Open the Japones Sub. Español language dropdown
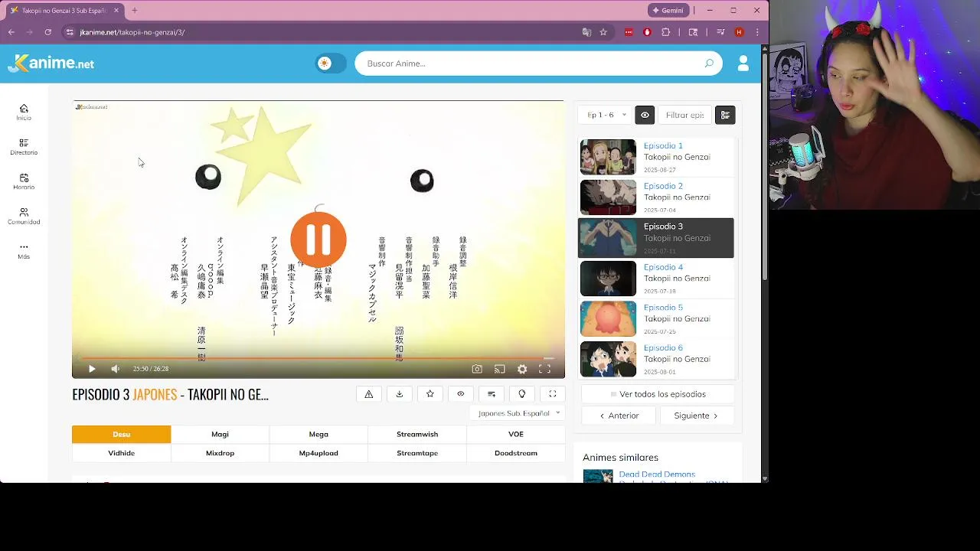The image size is (980, 551). (x=518, y=413)
